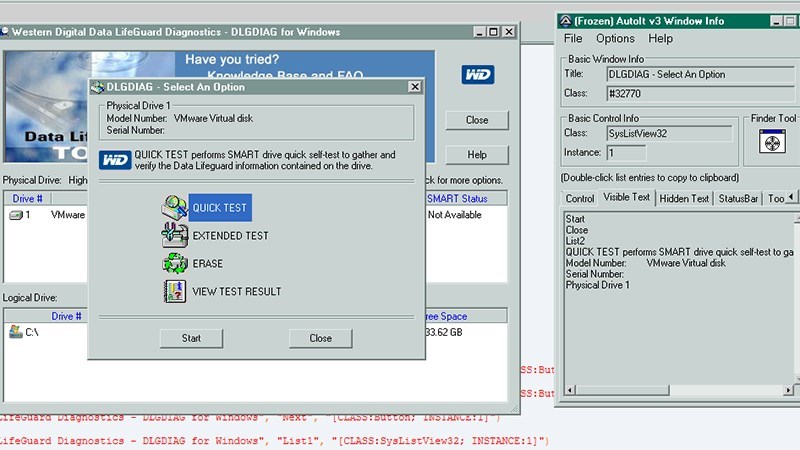
Task: Choose the EXTENDED TEST option label
Action: coord(231,236)
